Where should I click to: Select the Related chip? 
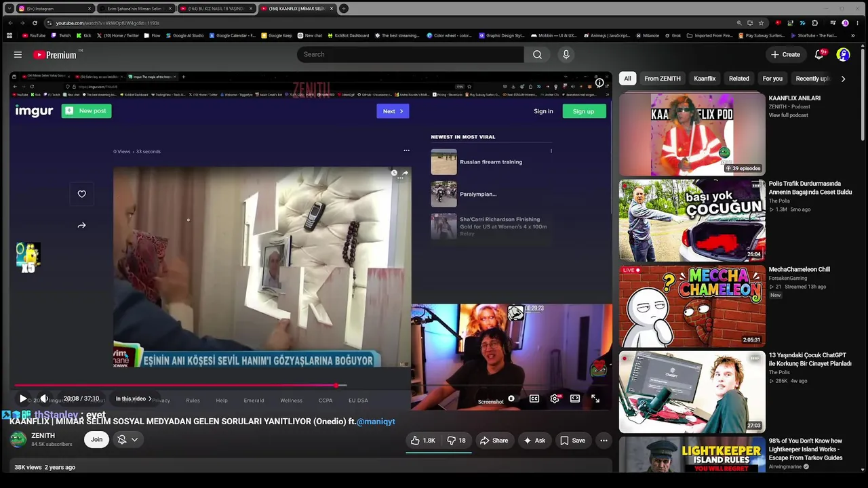[x=739, y=79]
